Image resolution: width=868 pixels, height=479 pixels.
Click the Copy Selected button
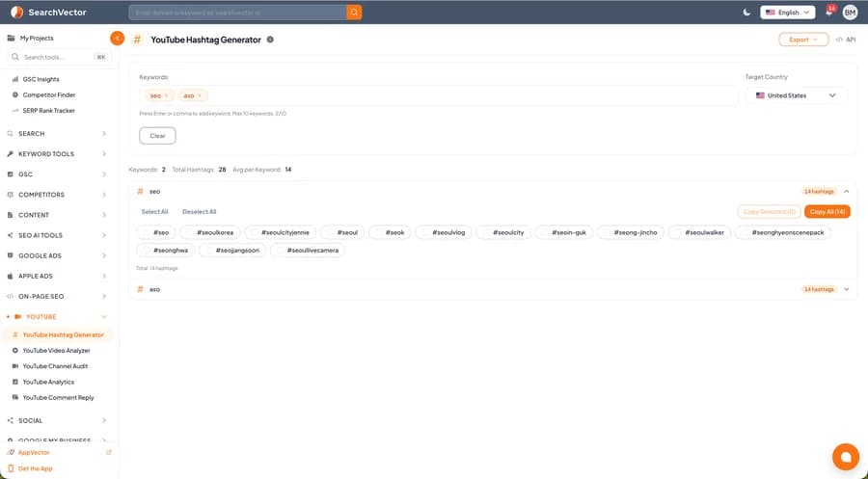point(769,212)
